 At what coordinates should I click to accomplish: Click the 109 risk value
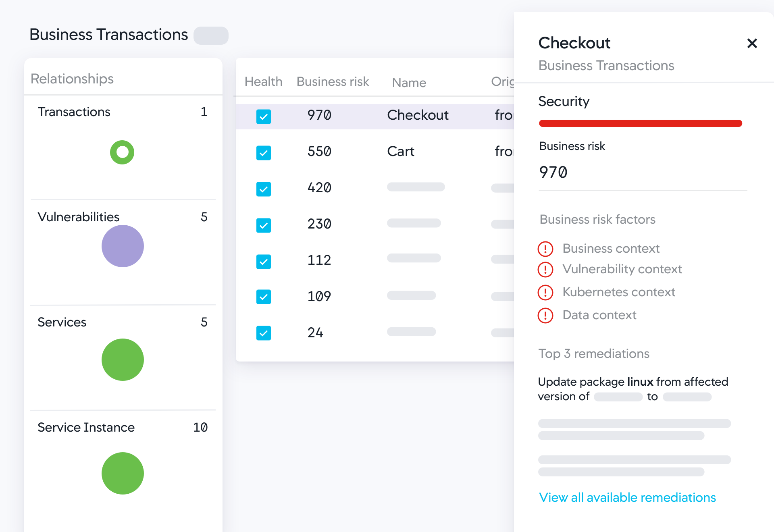tap(319, 297)
